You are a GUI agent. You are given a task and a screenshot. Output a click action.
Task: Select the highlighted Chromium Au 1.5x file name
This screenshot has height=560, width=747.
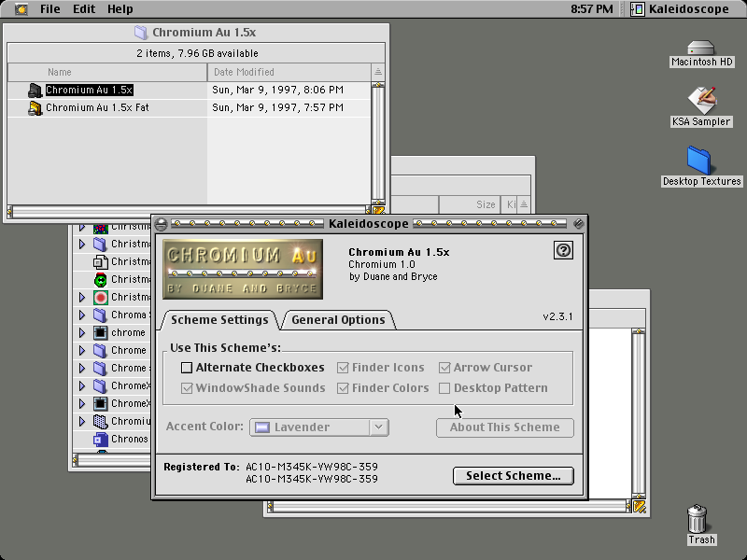[x=89, y=90]
